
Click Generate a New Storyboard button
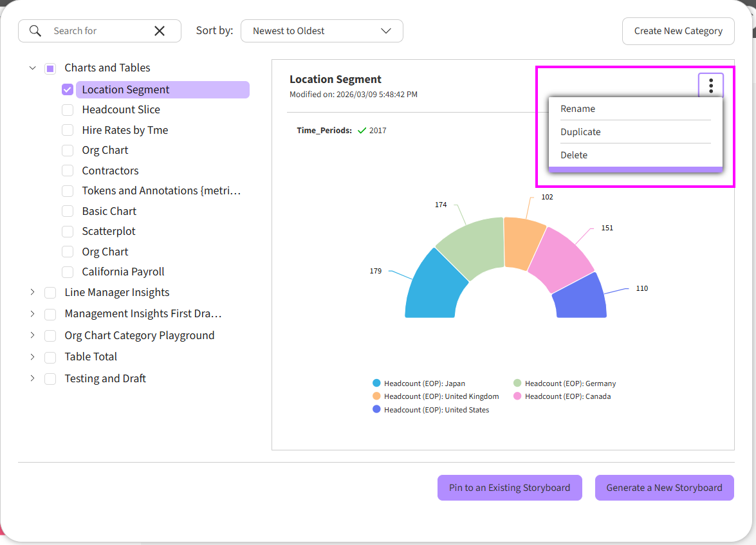click(664, 488)
